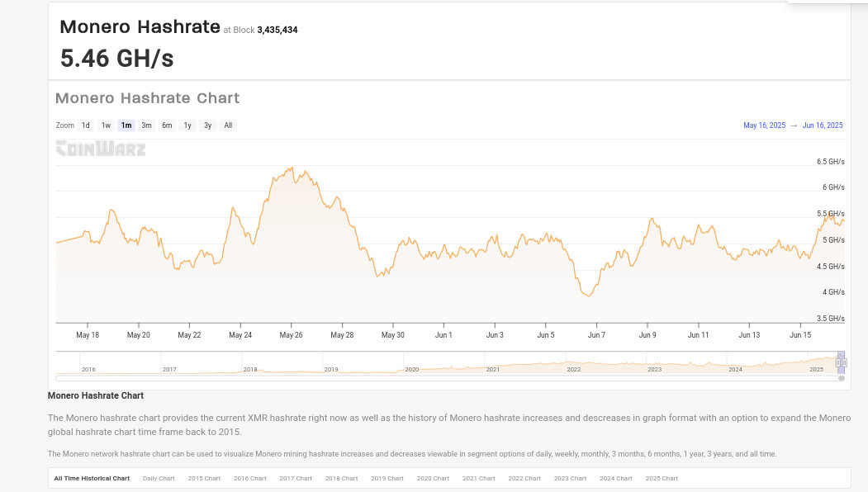The height and width of the screenshot is (492, 868).
Task: Choose the 1y zoom range
Action: [187, 125]
